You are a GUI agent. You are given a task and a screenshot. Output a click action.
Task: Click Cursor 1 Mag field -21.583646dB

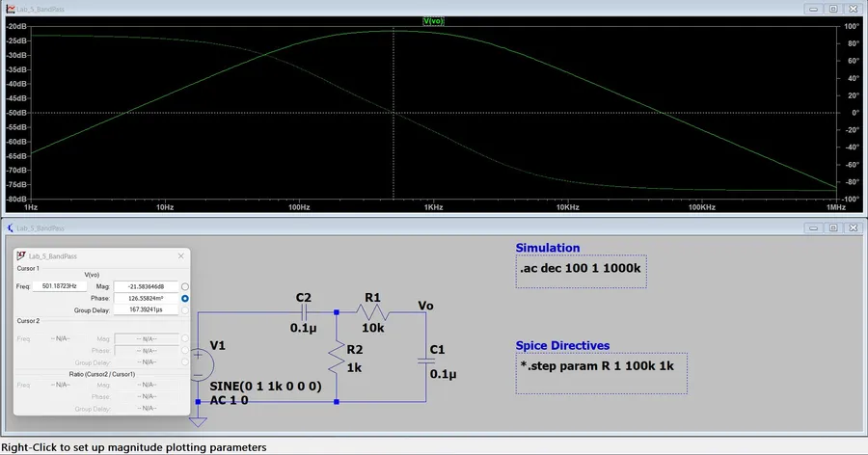pos(147,286)
